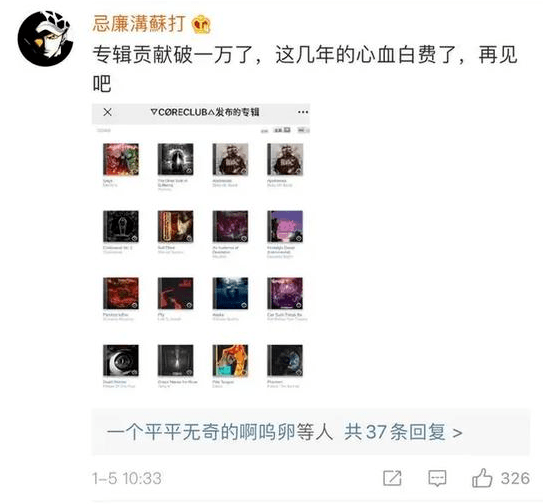The image size is (543, 504).
Task: Click the reply chevron arrow after 回复
Action: (457, 433)
